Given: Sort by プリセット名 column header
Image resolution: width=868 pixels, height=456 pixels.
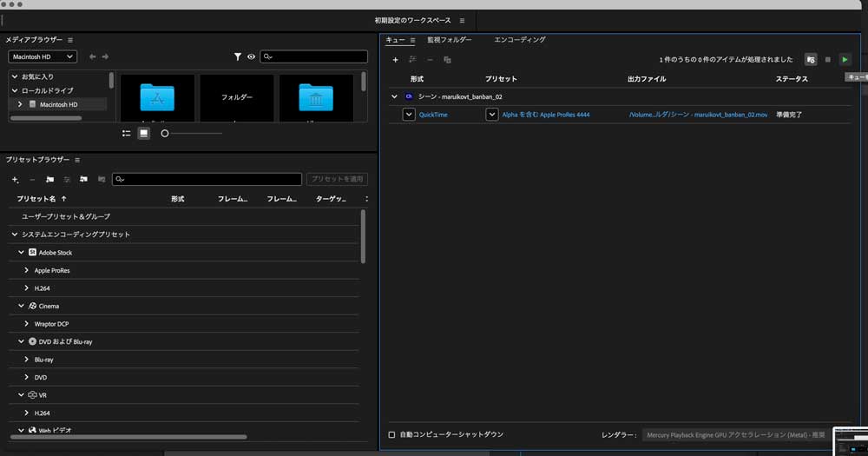Looking at the screenshot, I should (x=36, y=199).
